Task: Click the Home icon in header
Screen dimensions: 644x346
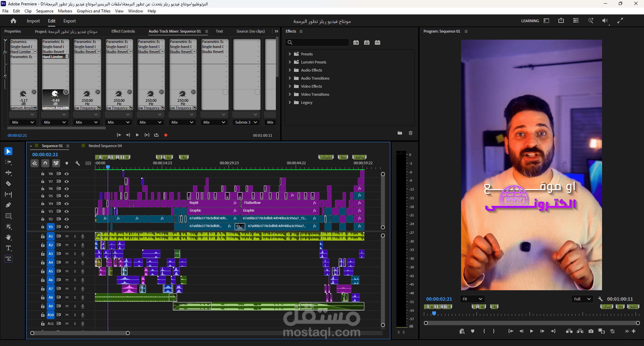Action: pos(13,21)
